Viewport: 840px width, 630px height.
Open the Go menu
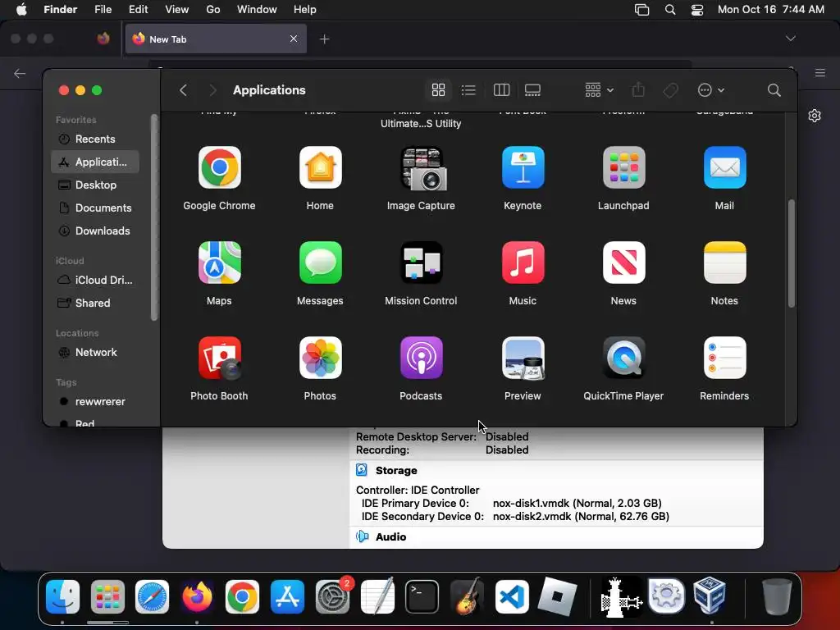coord(213,10)
